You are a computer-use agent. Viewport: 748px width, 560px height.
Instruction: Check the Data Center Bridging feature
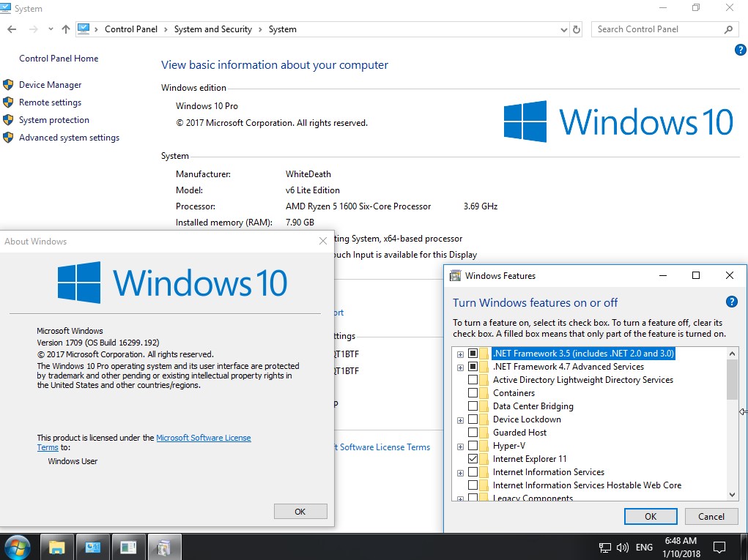(x=473, y=406)
